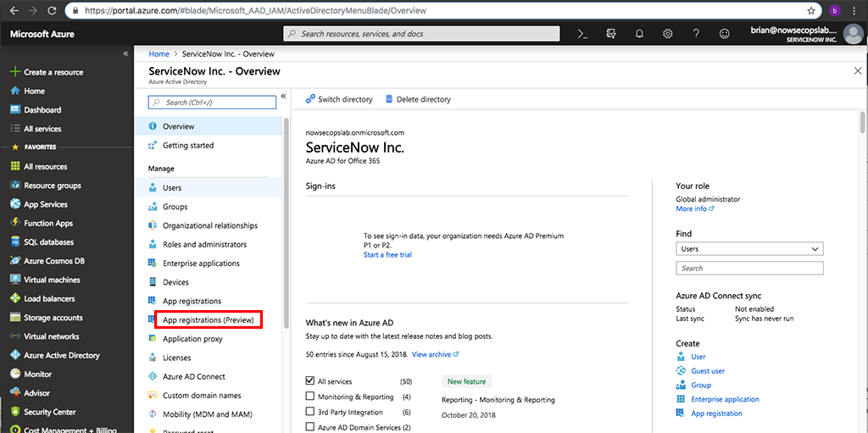
Task: Check the Monitoring & Reporting checkbox
Action: (310, 397)
